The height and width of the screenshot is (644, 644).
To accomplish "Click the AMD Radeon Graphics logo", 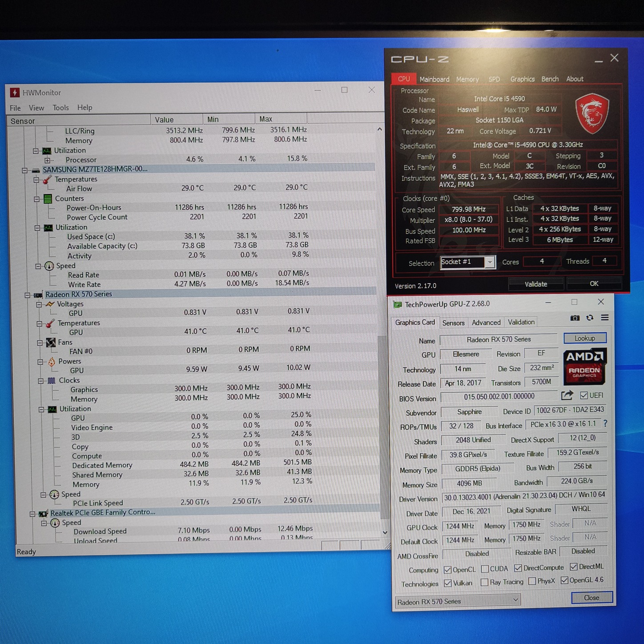I will coord(584,367).
